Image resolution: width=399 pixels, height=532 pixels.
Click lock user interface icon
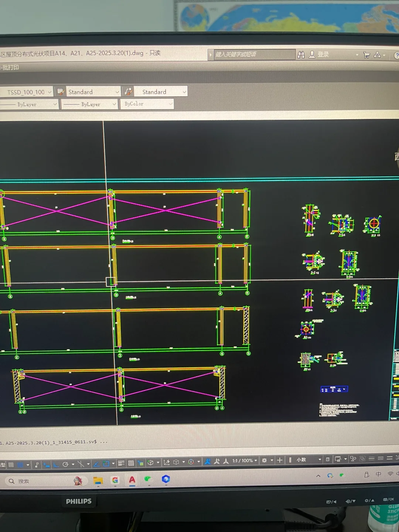tap(338, 459)
